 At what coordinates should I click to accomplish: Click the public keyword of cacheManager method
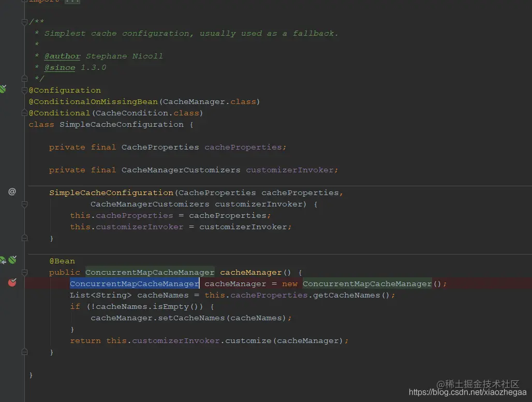(65, 273)
